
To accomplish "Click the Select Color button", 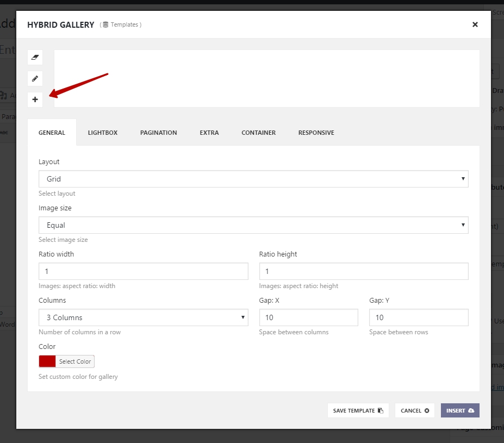I will click(x=75, y=361).
